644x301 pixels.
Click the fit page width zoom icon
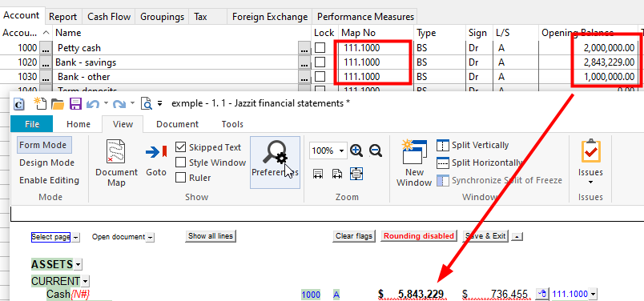click(x=318, y=174)
